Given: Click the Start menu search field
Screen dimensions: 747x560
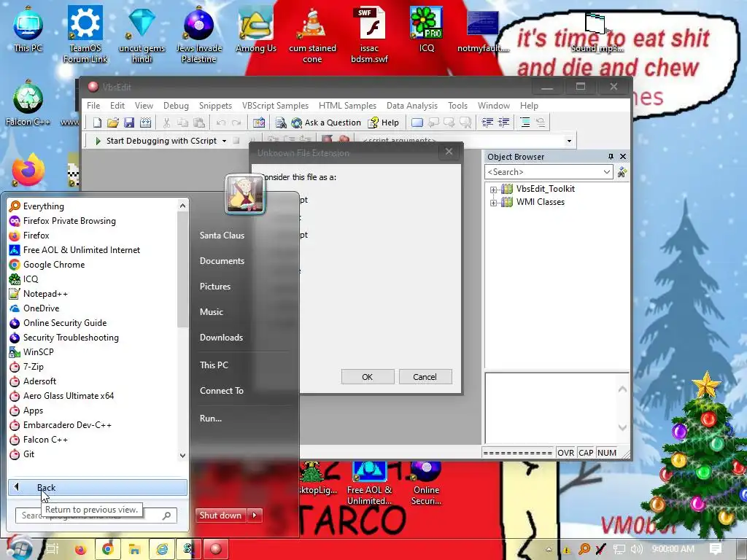Looking at the screenshot, I should (x=96, y=516).
